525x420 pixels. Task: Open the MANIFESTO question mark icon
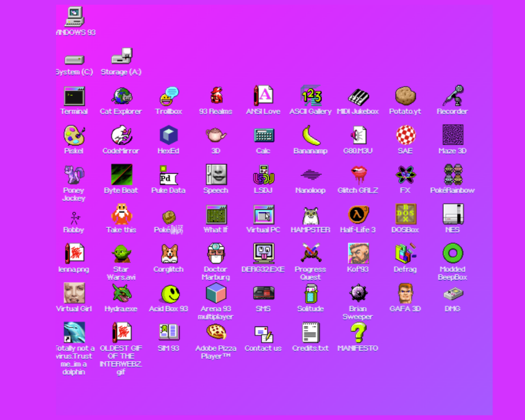click(358, 332)
